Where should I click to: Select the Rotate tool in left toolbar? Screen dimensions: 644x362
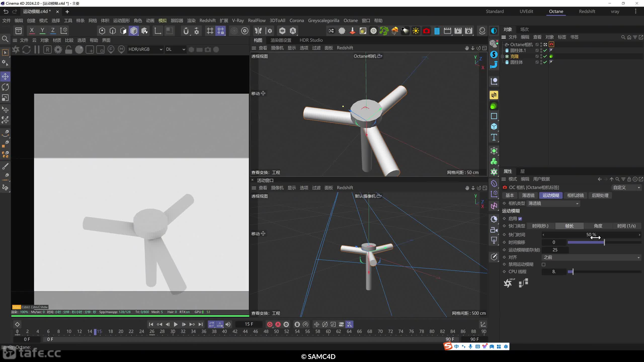coord(5,87)
